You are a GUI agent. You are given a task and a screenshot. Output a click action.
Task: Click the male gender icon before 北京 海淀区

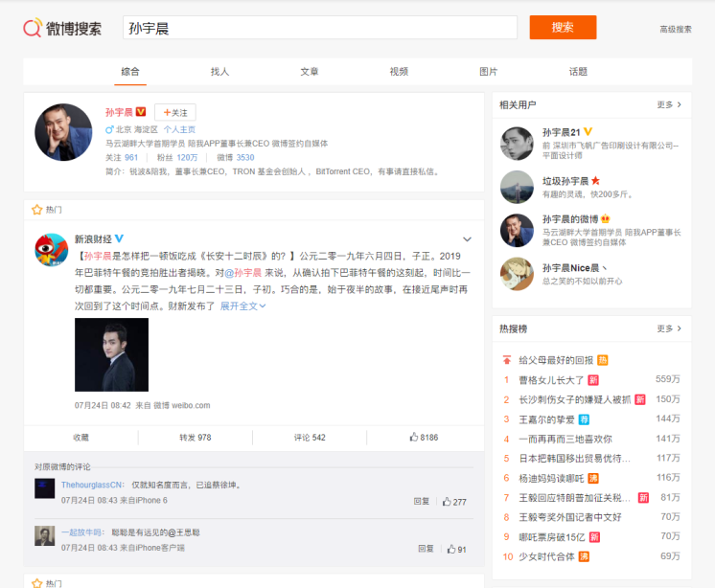[x=109, y=129]
